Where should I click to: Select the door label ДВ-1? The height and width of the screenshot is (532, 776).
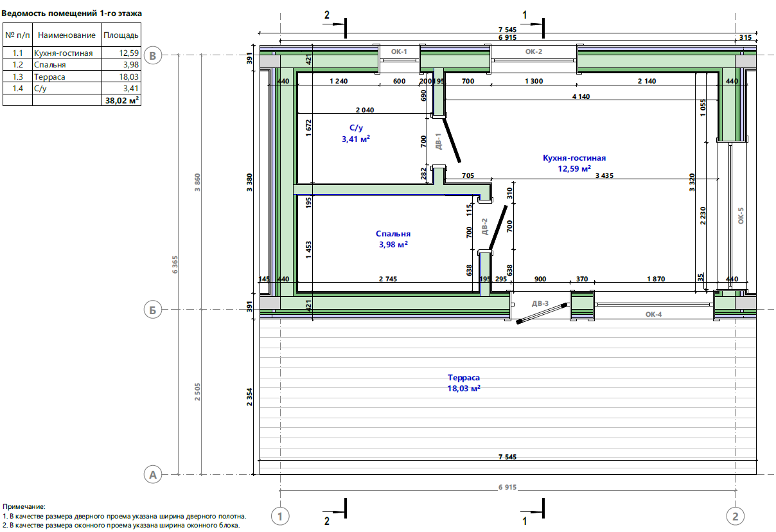[x=438, y=140]
